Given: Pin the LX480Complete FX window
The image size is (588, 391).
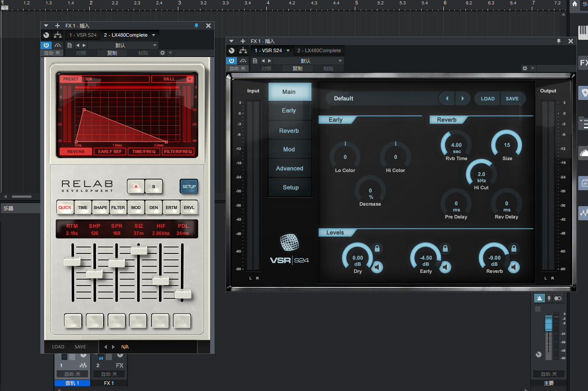Looking at the screenshot, I should (196, 26).
